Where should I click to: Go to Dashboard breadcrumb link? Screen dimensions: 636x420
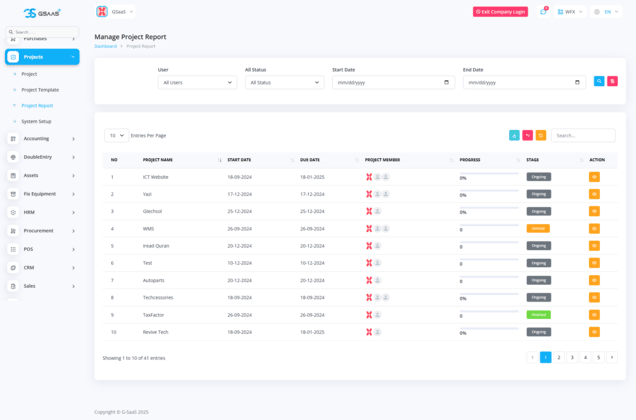pyautogui.click(x=105, y=46)
